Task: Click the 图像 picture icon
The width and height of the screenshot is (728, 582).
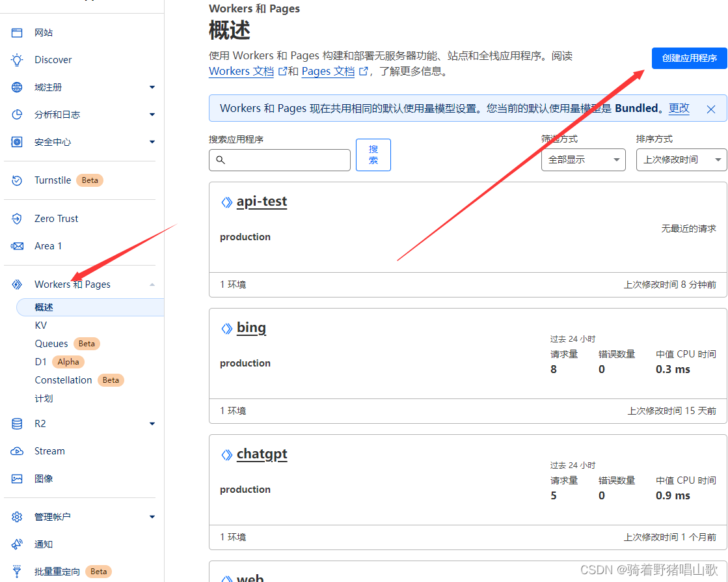Action: 17,478
